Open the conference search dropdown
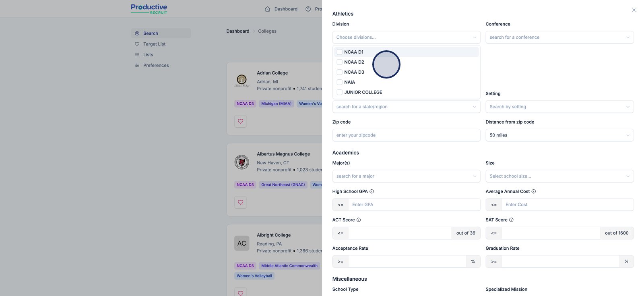 pos(559,37)
